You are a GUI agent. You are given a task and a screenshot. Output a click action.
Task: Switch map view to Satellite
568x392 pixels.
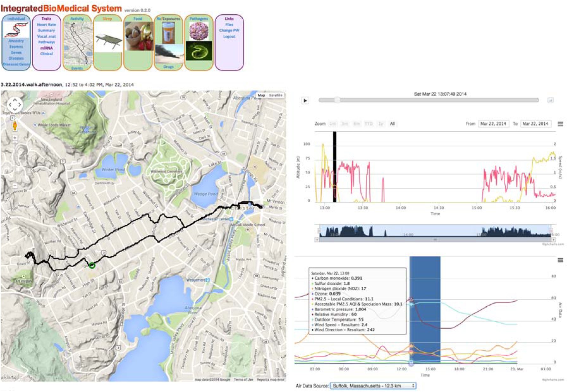click(x=276, y=95)
